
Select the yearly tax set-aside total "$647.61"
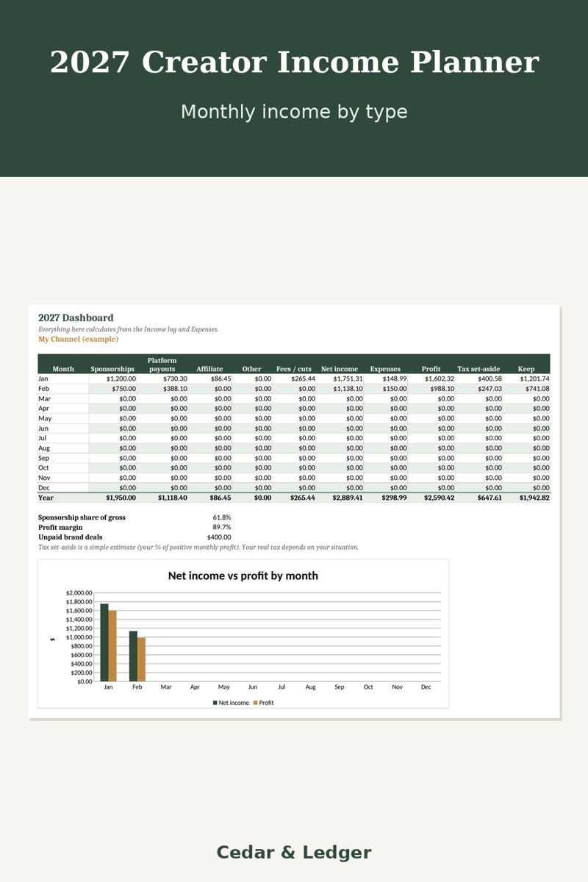point(490,498)
